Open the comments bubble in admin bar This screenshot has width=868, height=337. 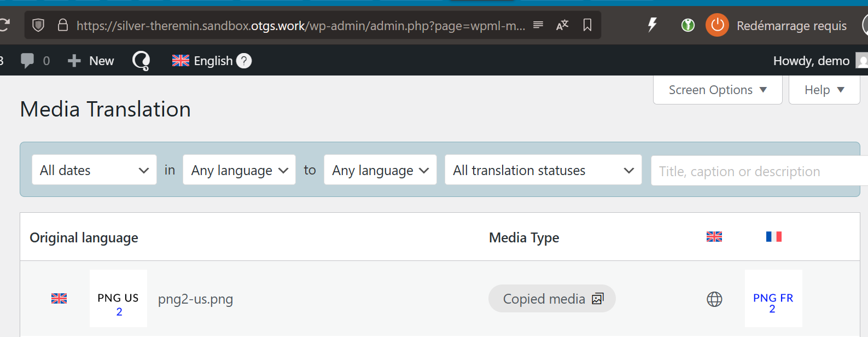point(27,61)
